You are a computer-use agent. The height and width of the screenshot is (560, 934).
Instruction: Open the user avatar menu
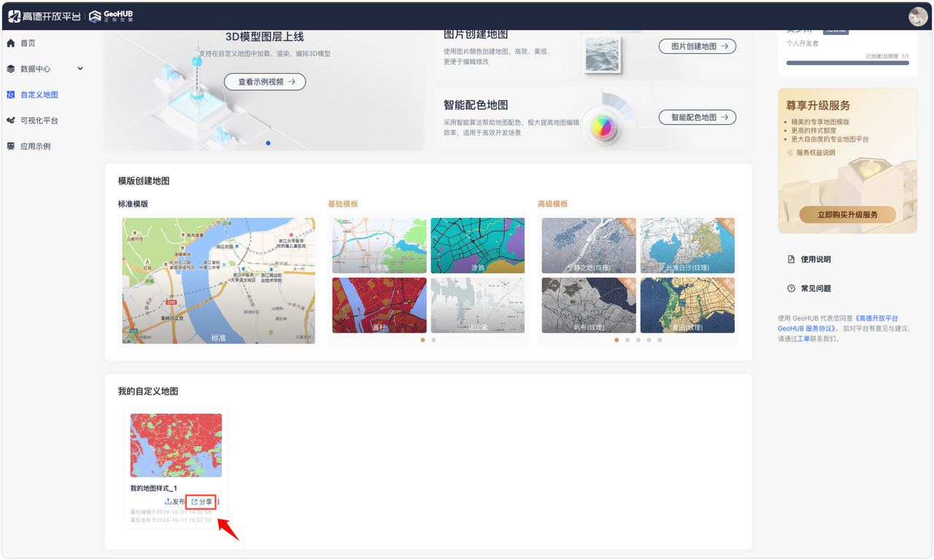point(917,16)
